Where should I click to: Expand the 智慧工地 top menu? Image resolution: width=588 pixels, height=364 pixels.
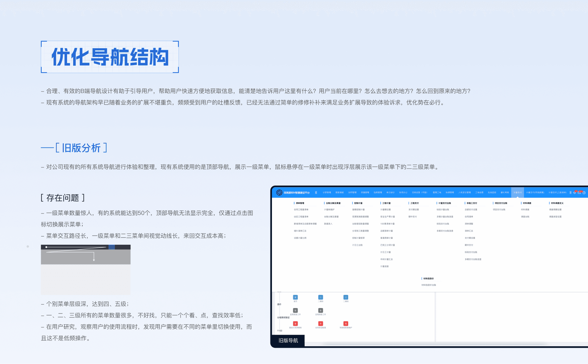pyautogui.click(x=437, y=193)
